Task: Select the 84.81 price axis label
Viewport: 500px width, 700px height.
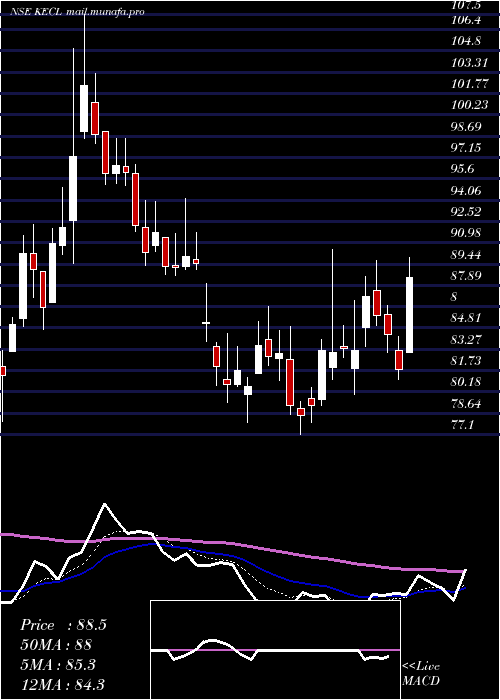Action: (466, 318)
